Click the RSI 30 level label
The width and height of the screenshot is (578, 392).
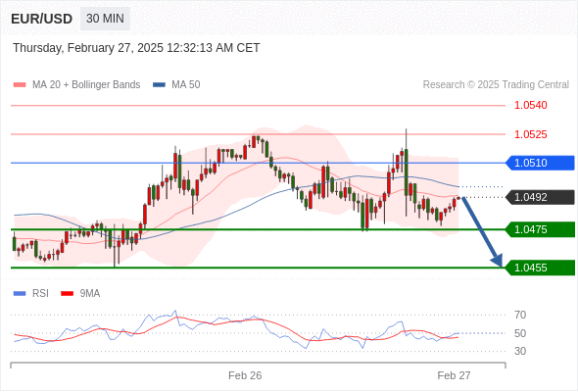[x=520, y=351]
